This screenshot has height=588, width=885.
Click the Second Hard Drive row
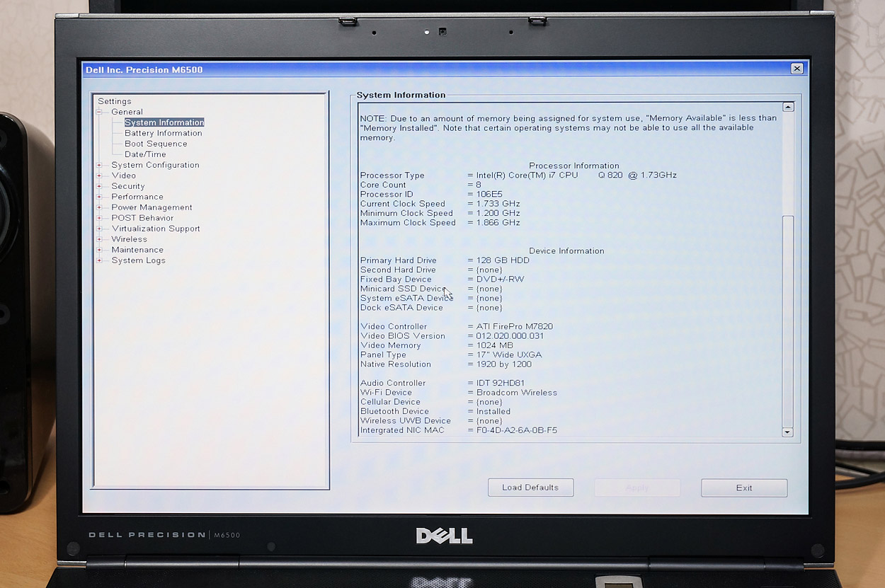pos(431,270)
